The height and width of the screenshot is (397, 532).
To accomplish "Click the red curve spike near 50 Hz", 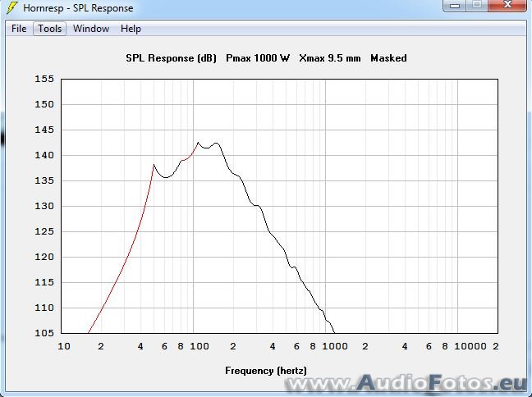I will pos(154,165).
